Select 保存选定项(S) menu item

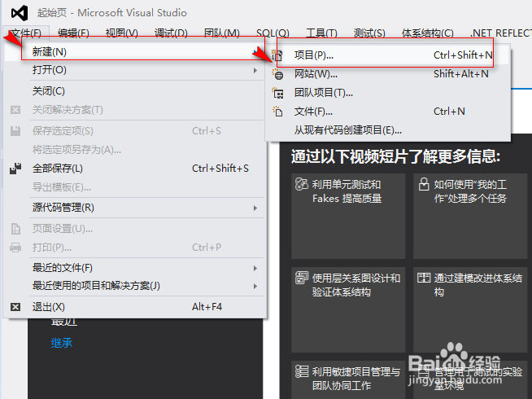click(x=135, y=131)
